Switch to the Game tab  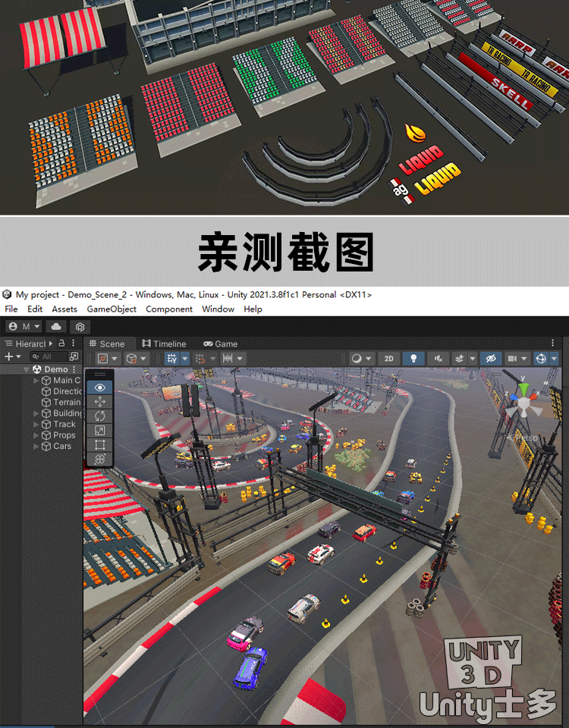[220, 344]
